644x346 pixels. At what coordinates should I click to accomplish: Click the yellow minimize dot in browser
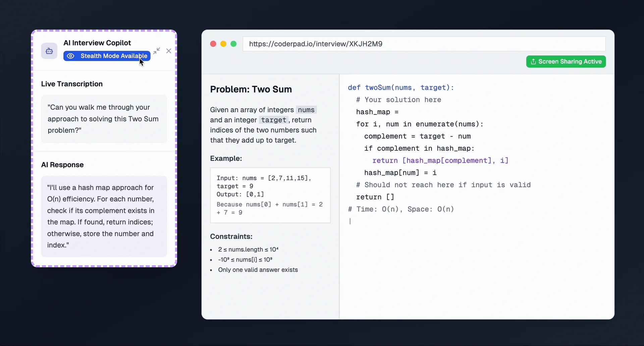point(223,44)
